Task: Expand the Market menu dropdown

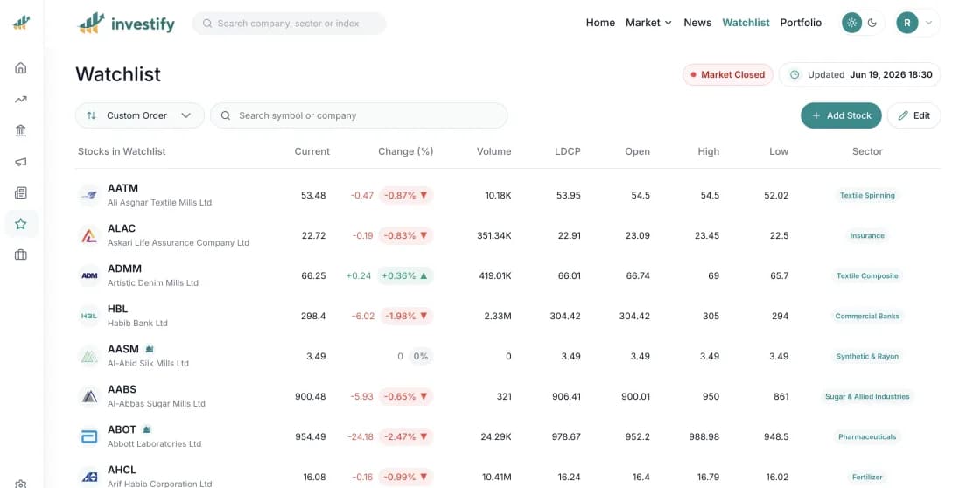Action: tap(648, 23)
